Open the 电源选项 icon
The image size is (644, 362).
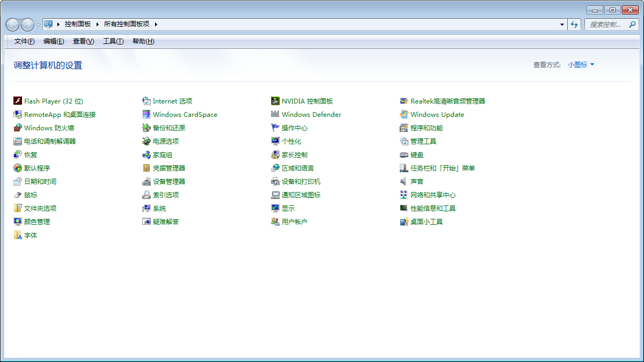pyautogui.click(x=147, y=141)
